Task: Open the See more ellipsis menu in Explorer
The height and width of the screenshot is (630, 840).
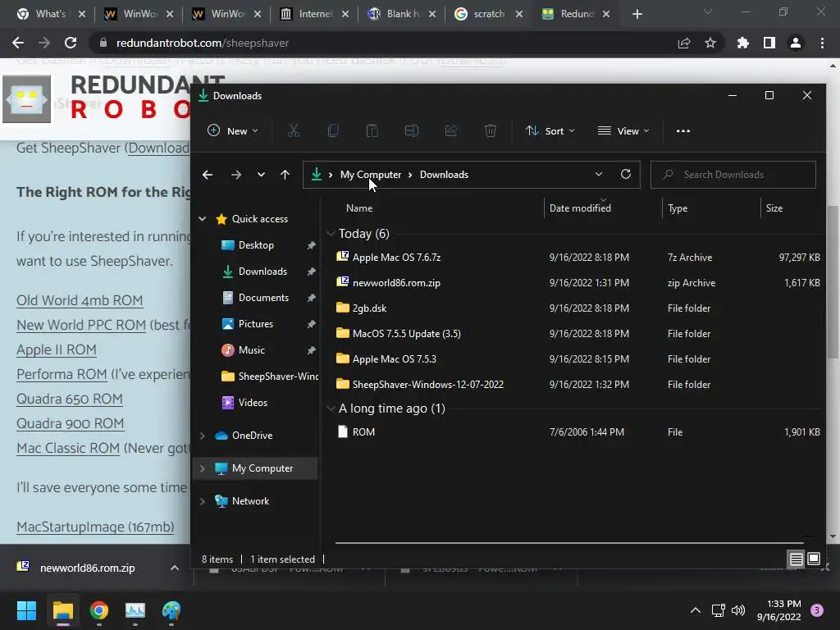Action: click(x=683, y=130)
